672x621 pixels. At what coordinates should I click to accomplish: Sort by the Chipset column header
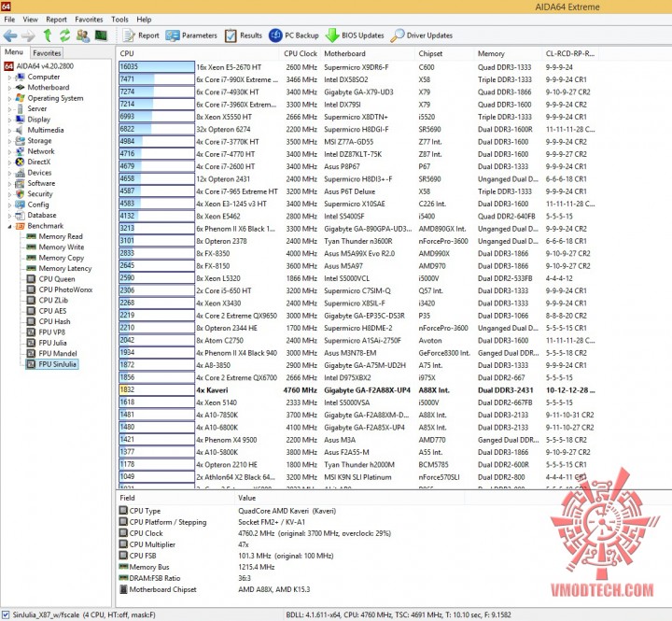[x=444, y=53]
